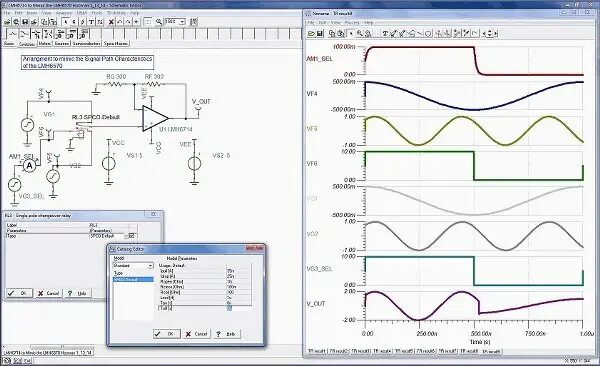Select the Text (T) tool in the schematic toolbar

click(x=91, y=22)
